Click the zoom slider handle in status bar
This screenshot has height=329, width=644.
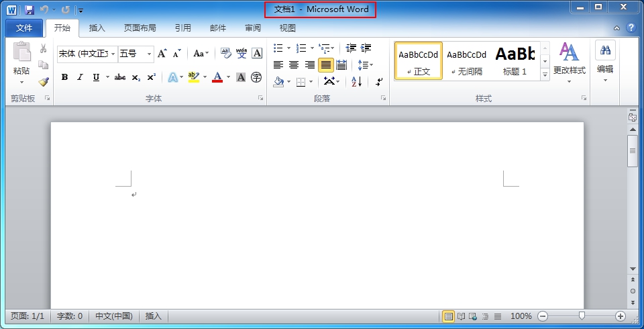(582, 316)
